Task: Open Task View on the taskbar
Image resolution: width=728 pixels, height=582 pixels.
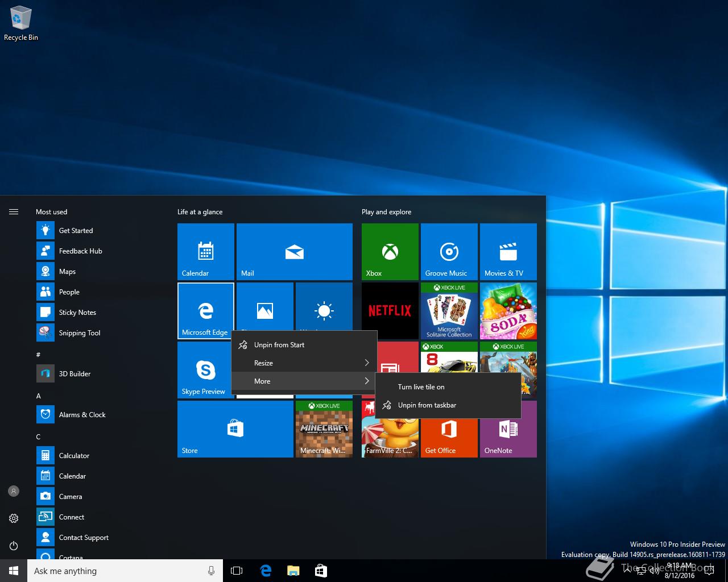Action: pos(237,571)
